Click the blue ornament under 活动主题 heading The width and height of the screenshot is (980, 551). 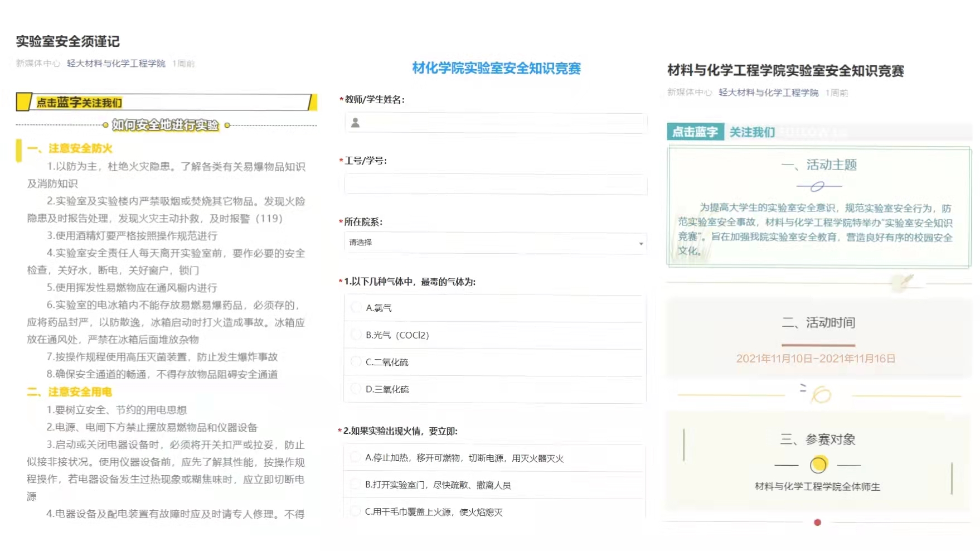[818, 186]
